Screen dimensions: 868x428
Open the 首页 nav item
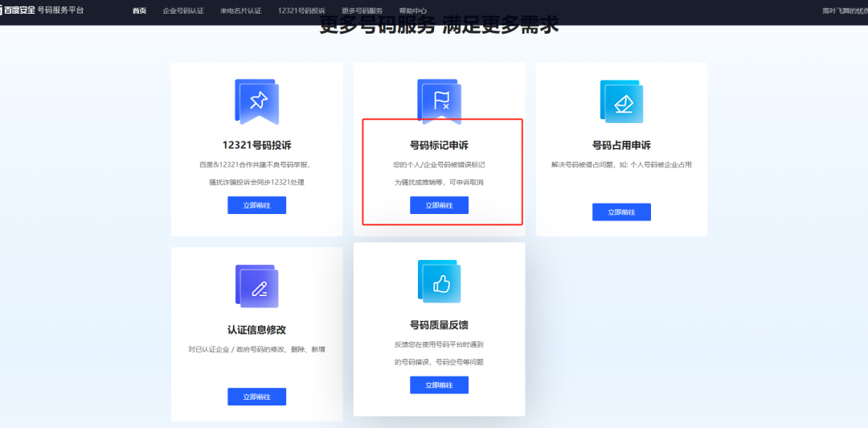140,11
